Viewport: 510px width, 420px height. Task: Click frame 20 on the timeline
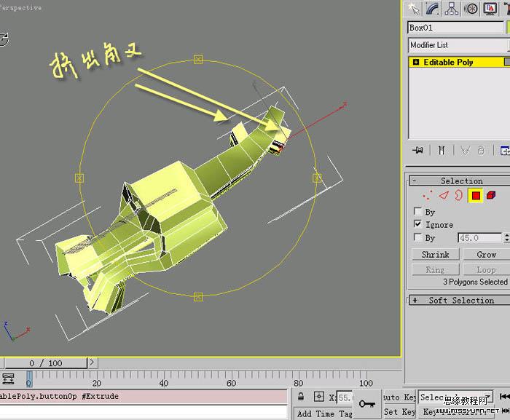[97, 383]
